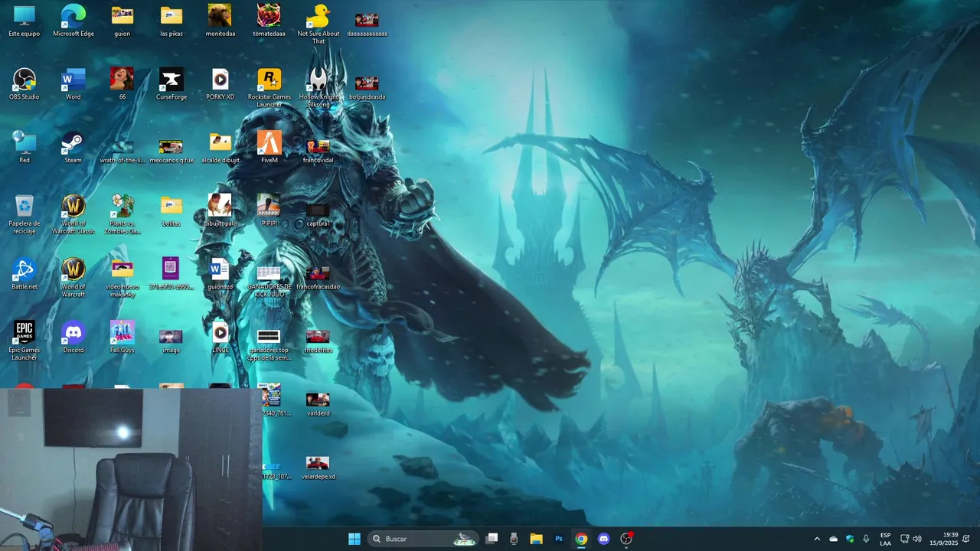Open Task View on the taskbar
Screen dimensions: 980x551
coord(492,539)
